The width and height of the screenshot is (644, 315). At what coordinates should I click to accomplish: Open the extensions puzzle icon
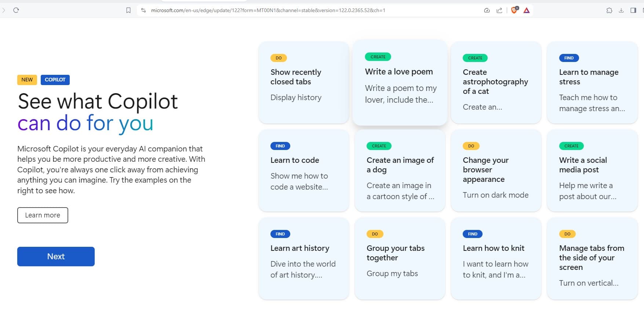[x=609, y=10]
